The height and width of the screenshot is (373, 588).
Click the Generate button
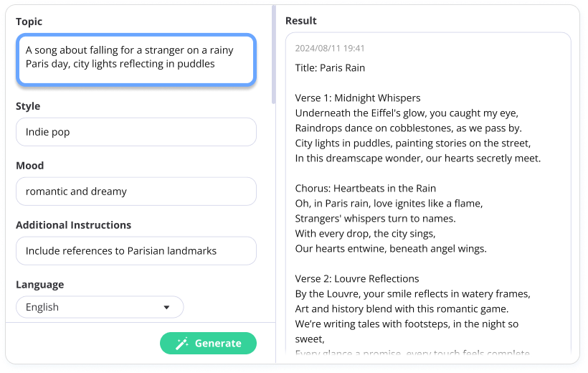[208, 344]
